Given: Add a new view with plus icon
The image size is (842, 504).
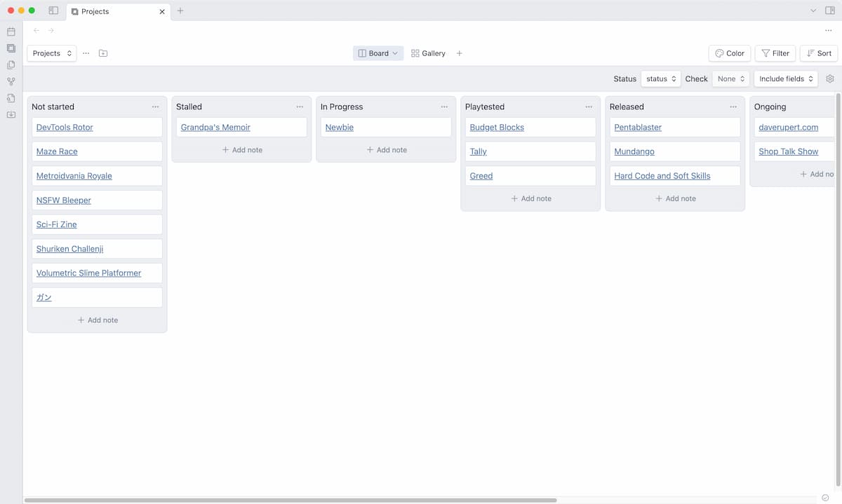Looking at the screenshot, I should (460, 53).
